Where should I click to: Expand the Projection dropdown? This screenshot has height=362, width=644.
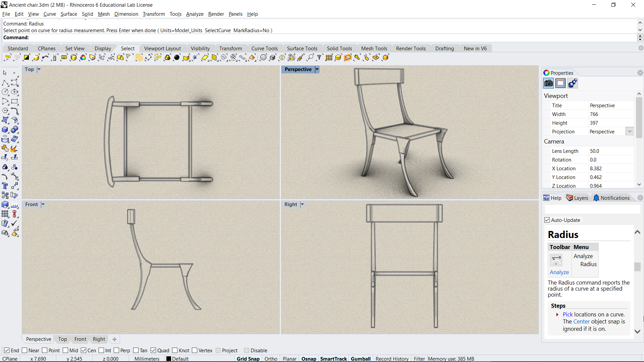coord(630,131)
